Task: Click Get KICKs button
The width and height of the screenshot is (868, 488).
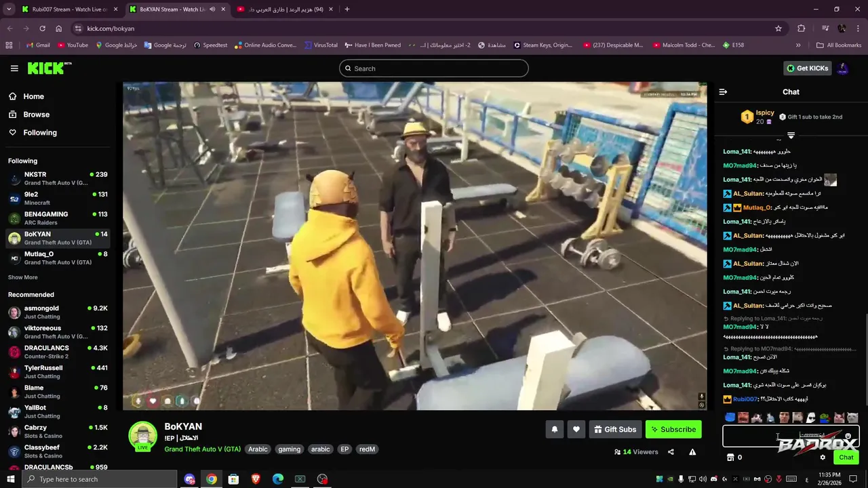Action: (808, 68)
